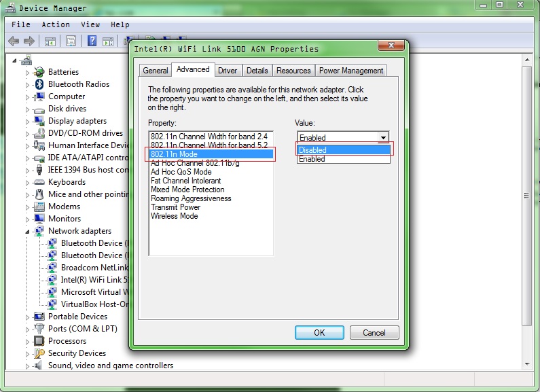The width and height of the screenshot is (540, 392).
Task: Select 802.11n Channel Width for band 2.4
Action: click(x=211, y=137)
